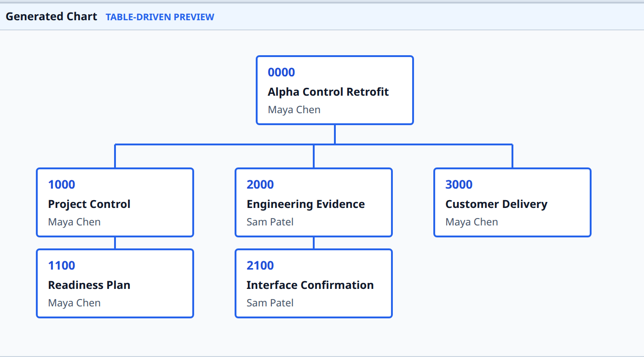The height and width of the screenshot is (357, 644).
Task: Click "Maya Chen" under Project Control
Action: pos(75,222)
